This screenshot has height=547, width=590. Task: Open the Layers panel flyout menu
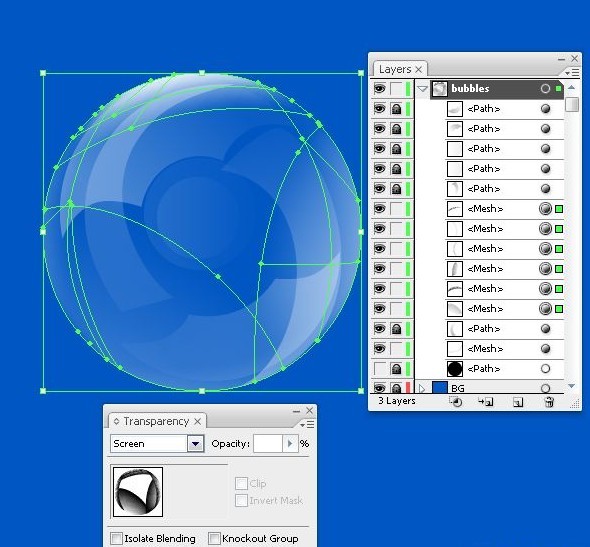(x=572, y=72)
